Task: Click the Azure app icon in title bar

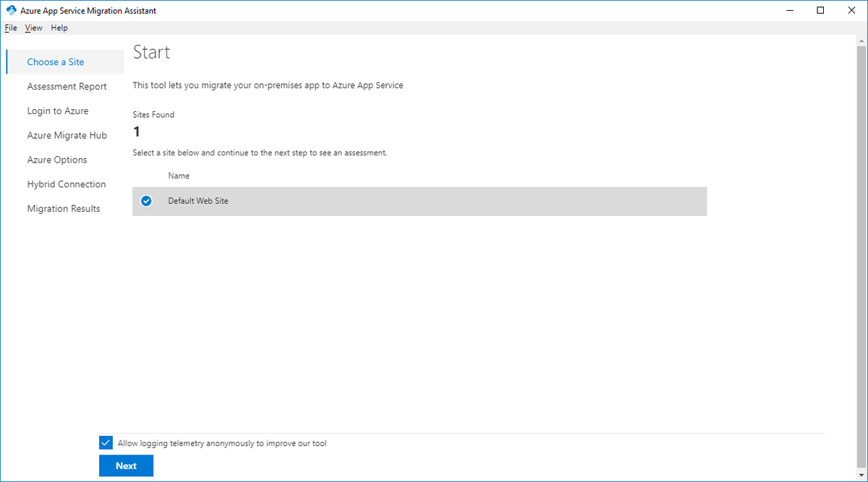Action: [11, 10]
